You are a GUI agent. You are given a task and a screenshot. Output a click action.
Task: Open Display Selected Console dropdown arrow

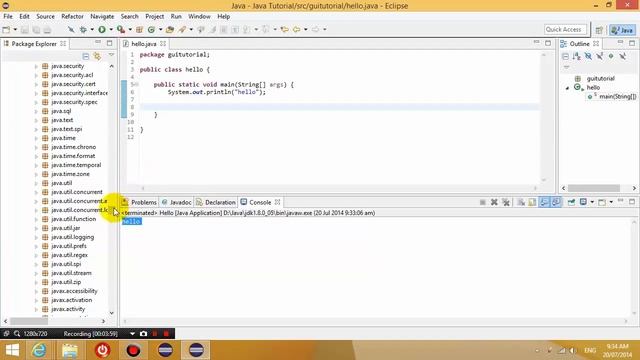coord(592,202)
